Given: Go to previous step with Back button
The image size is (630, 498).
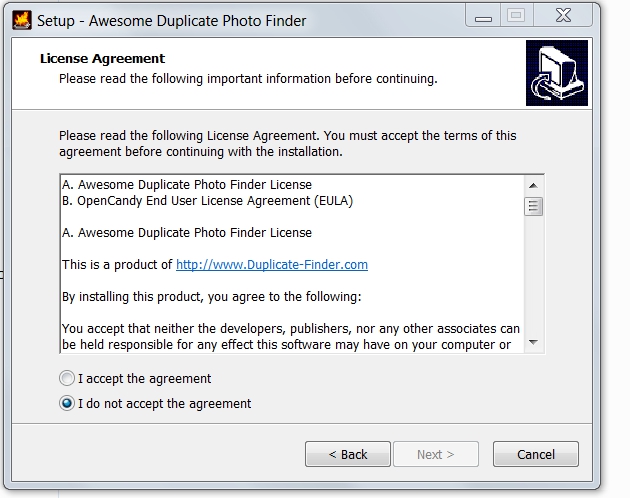Looking at the screenshot, I should [x=348, y=454].
